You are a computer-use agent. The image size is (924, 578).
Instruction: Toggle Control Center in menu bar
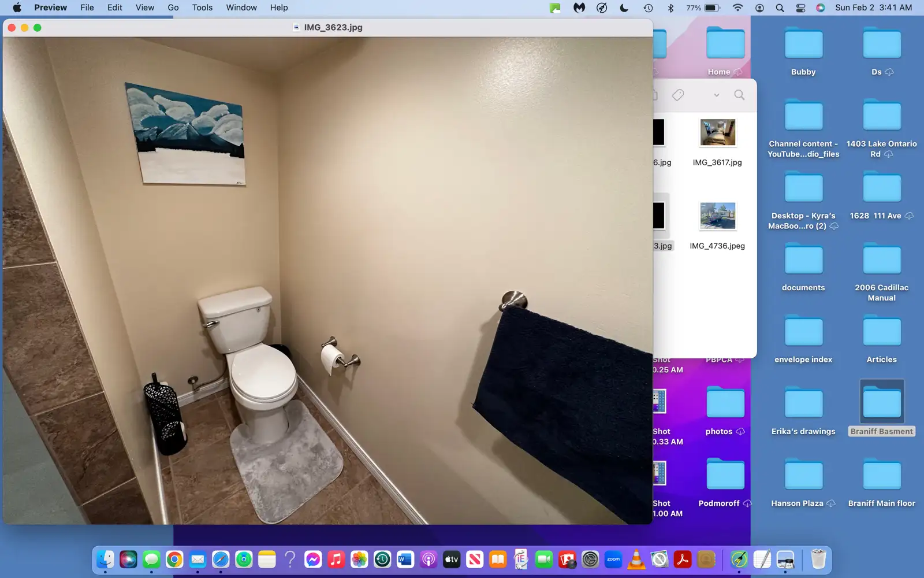coord(800,8)
